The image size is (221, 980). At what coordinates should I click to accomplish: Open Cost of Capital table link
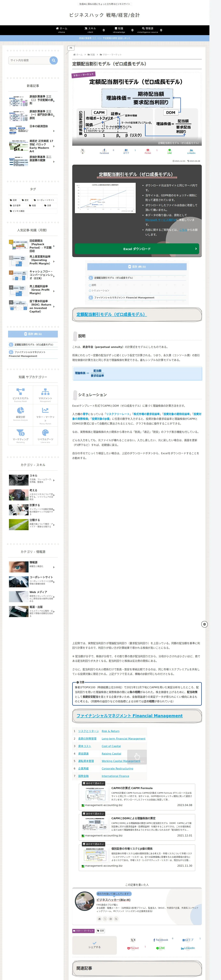[111, 746]
